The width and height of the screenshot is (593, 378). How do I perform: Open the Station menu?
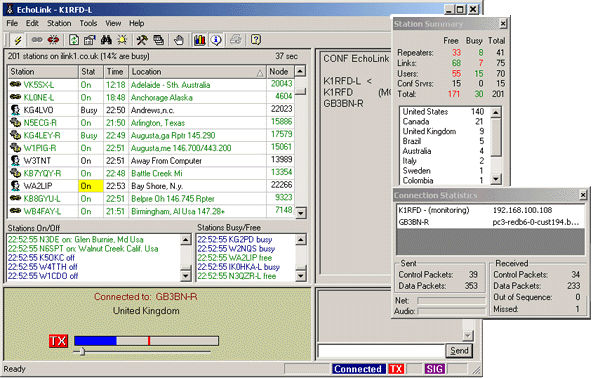coord(59,23)
